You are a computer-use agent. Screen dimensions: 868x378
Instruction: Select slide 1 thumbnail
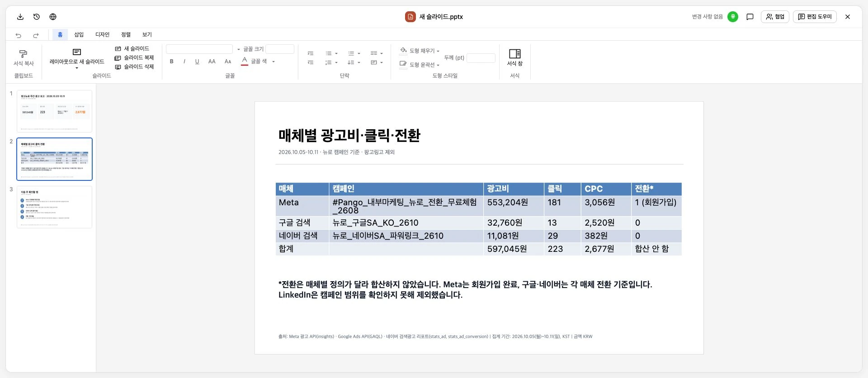(x=54, y=111)
